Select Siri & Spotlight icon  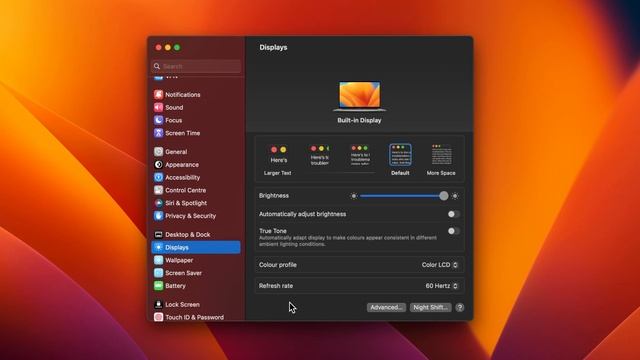(158, 203)
